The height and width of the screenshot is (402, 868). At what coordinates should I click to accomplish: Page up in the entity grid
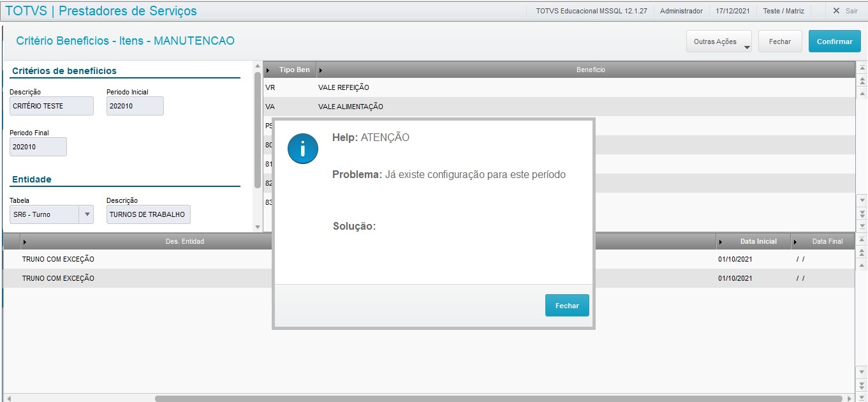(x=862, y=252)
